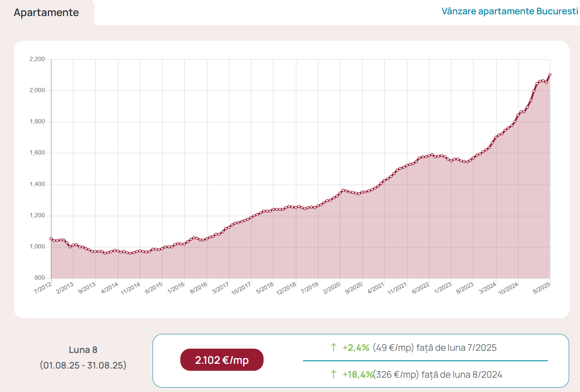Click the text față de luna 8/2024
The image size is (580, 392).
point(462,375)
